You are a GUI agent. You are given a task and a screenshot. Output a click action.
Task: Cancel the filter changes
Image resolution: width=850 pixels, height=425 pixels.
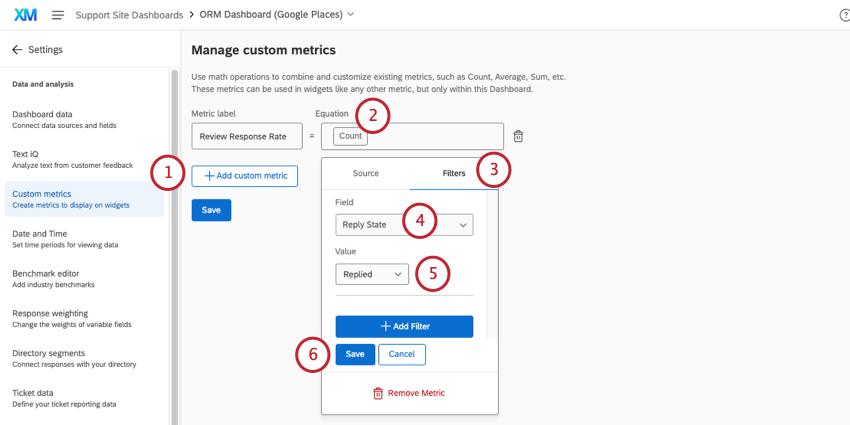(x=401, y=354)
